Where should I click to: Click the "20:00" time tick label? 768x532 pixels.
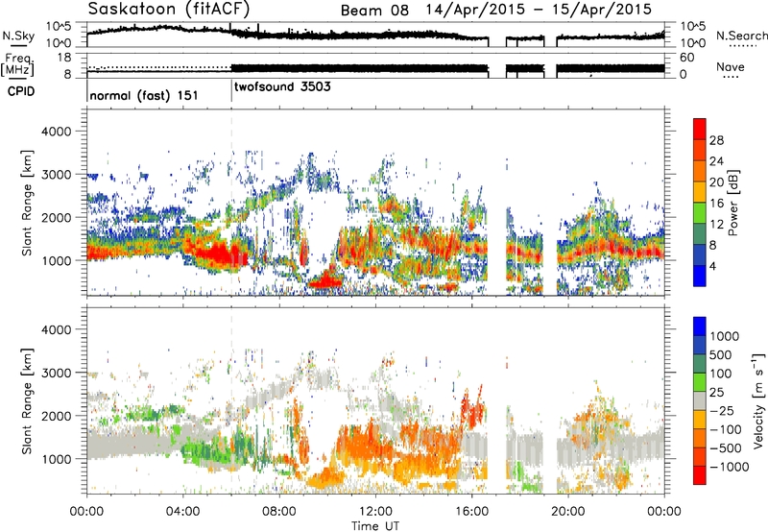tap(568, 512)
